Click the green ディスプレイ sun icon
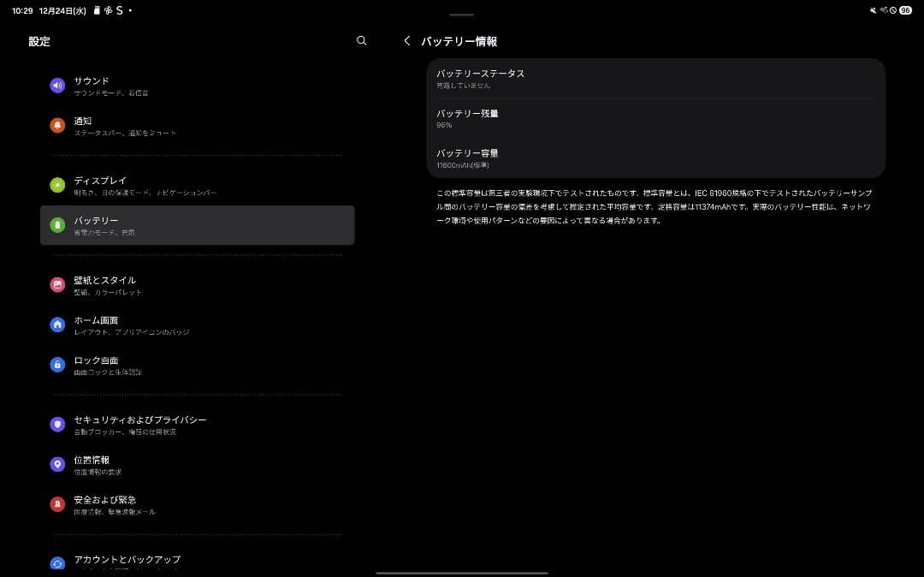Viewport: 924px width, 577px height. pos(57,185)
